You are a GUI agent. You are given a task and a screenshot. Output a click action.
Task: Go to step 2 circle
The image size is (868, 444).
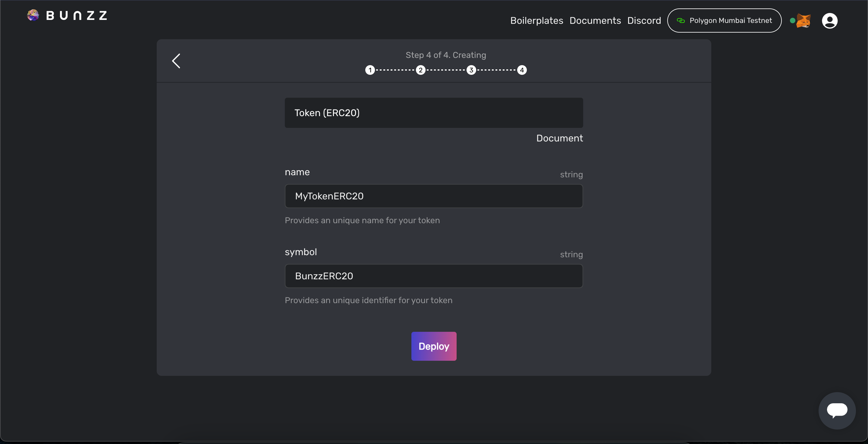tap(420, 70)
